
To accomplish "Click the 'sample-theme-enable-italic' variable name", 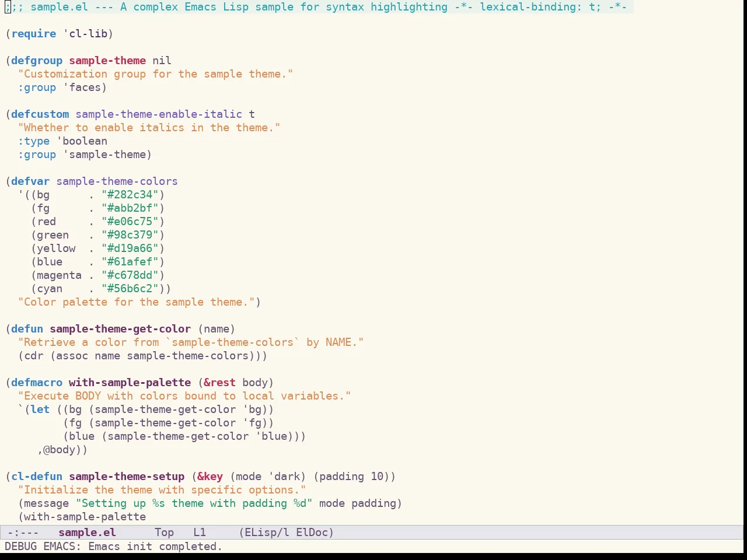I will pyautogui.click(x=159, y=114).
